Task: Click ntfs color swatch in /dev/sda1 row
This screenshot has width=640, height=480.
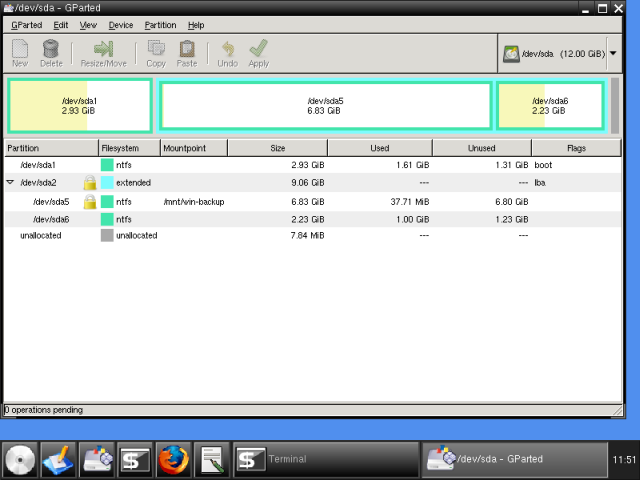Action: point(107,165)
